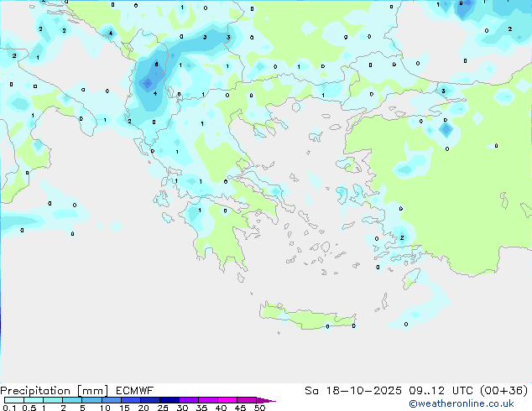Click the '35' legend scale label
Viewport: 532px width, 411px height.
[x=201, y=408]
